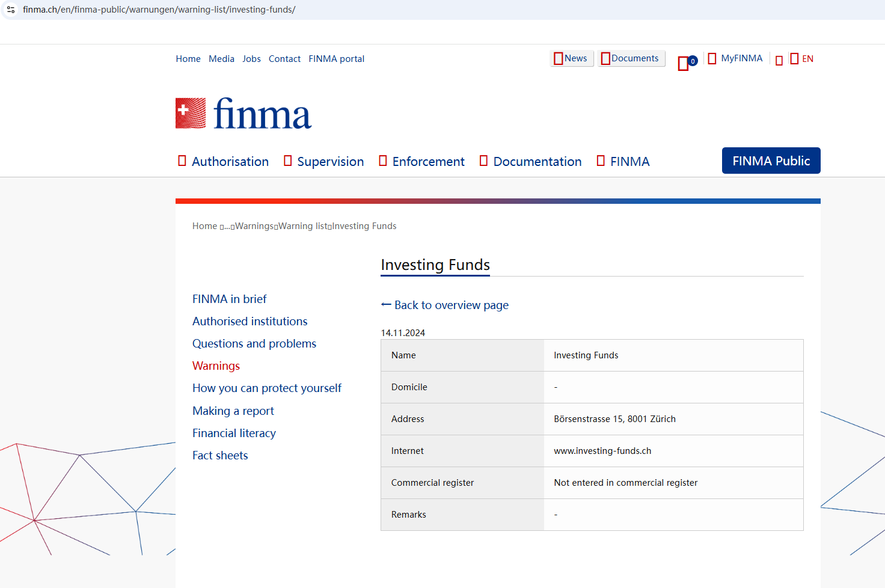The image size is (885, 588).
Task: Click the News button icon
Action: click(x=559, y=58)
